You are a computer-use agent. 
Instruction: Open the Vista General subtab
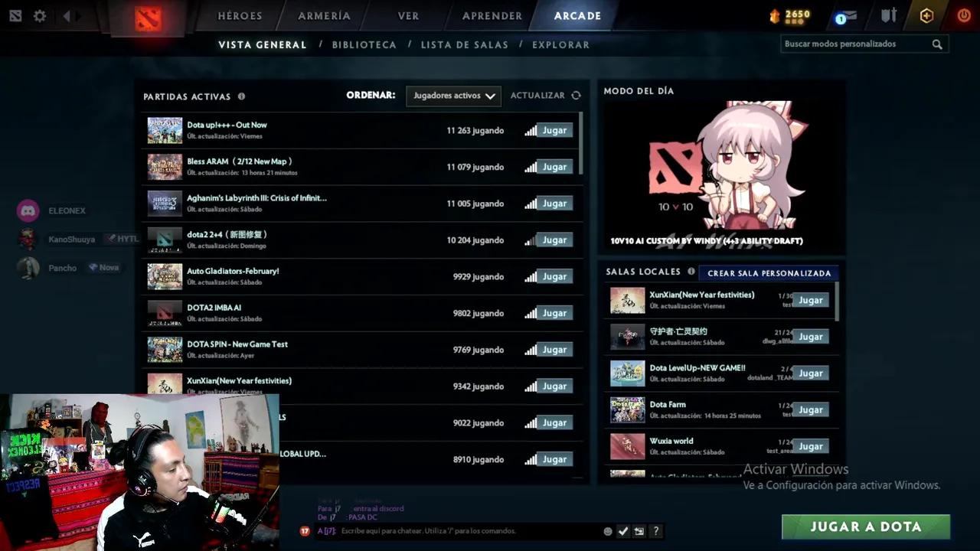click(263, 45)
